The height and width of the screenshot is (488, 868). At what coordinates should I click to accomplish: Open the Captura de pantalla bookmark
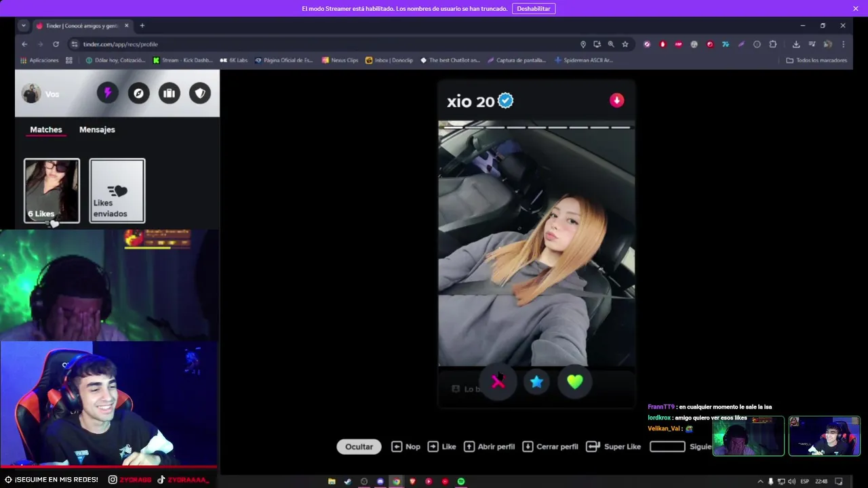[x=516, y=60]
